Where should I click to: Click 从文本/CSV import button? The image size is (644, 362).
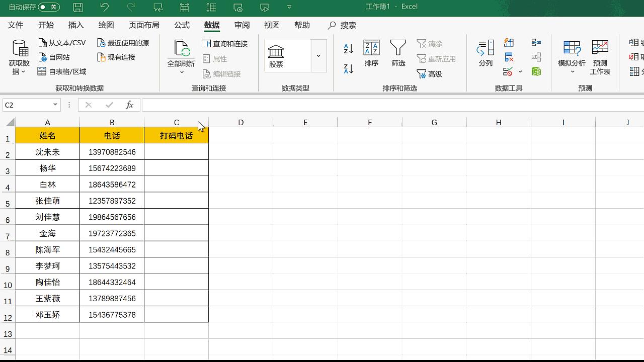click(62, 43)
